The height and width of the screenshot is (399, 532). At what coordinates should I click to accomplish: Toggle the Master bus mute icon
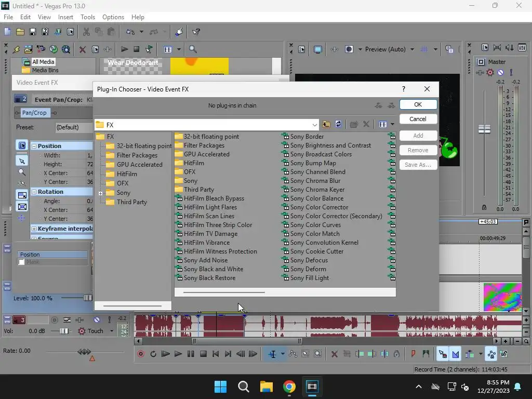501,72
